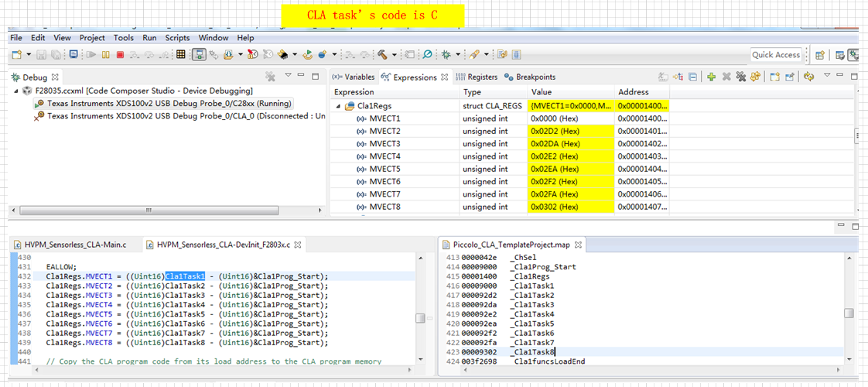Close the Expressions tab
Viewport: 868px width, 387px height.
445,77
